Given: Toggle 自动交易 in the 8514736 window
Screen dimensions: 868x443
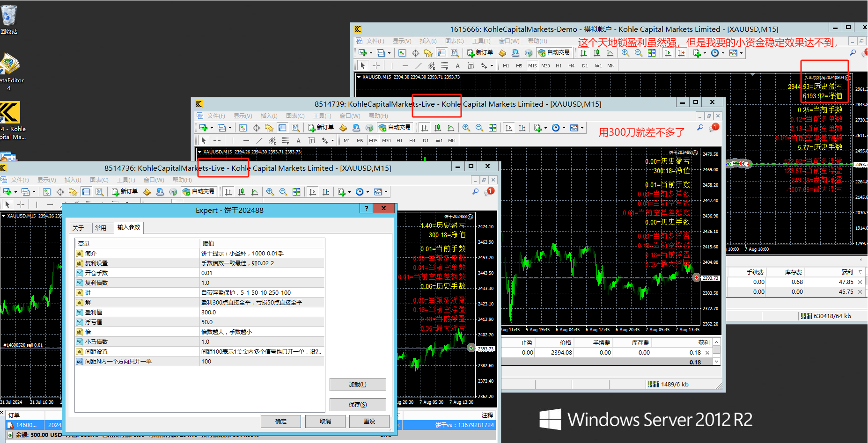Looking at the screenshot, I should (199, 192).
